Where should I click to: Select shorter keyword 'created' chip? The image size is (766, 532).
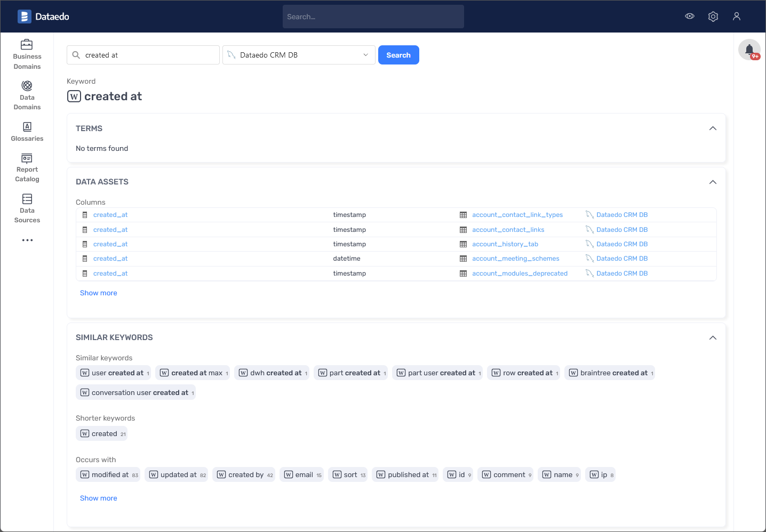pos(102,434)
